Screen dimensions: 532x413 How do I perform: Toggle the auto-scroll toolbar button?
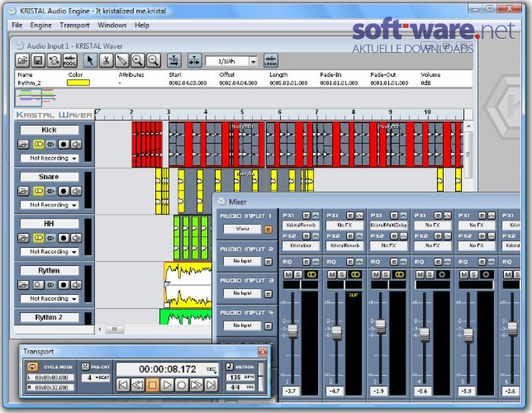[x=174, y=61]
